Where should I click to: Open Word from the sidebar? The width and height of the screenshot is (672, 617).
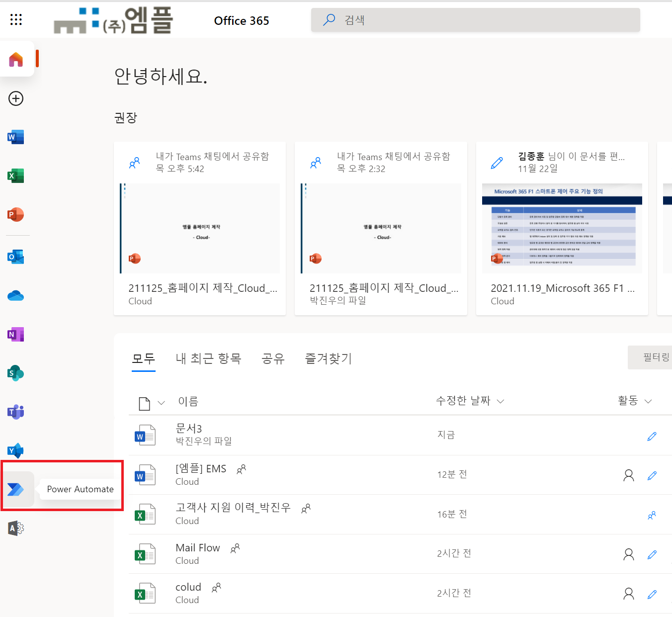coord(16,137)
